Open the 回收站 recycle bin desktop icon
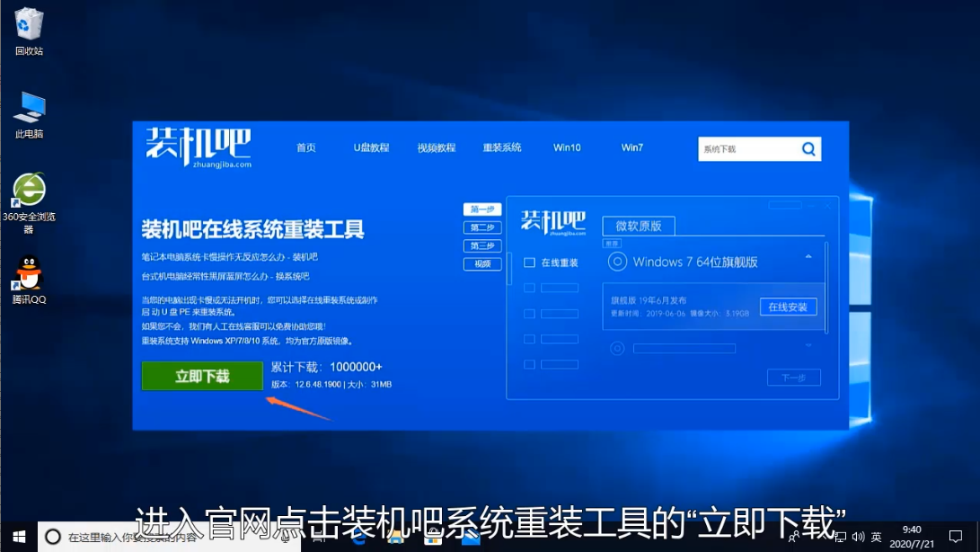The height and width of the screenshot is (552, 980). (29, 31)
